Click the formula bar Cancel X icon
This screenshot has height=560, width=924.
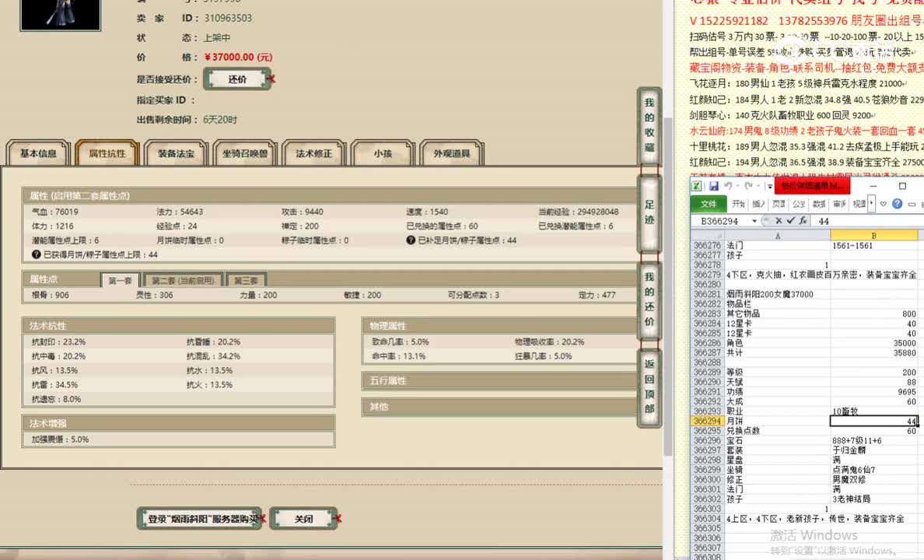click(x=779, y=221)
